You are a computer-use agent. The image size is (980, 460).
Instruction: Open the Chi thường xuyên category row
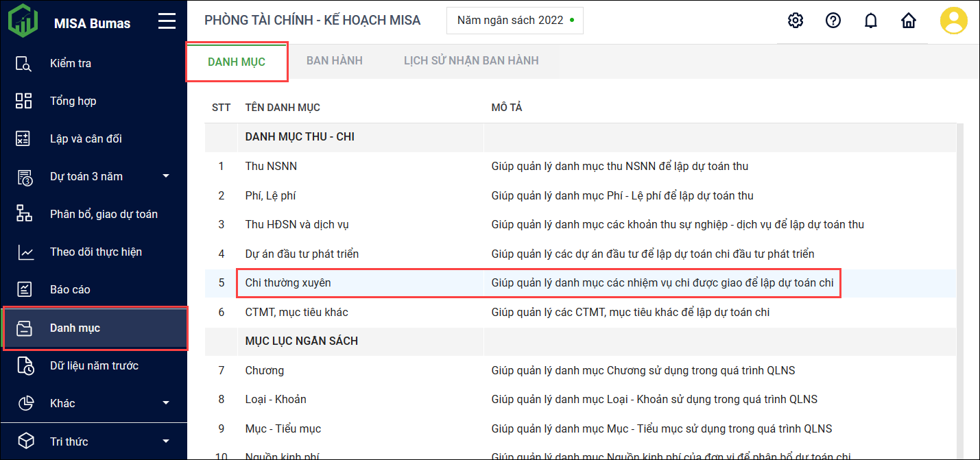pos(288,283)
